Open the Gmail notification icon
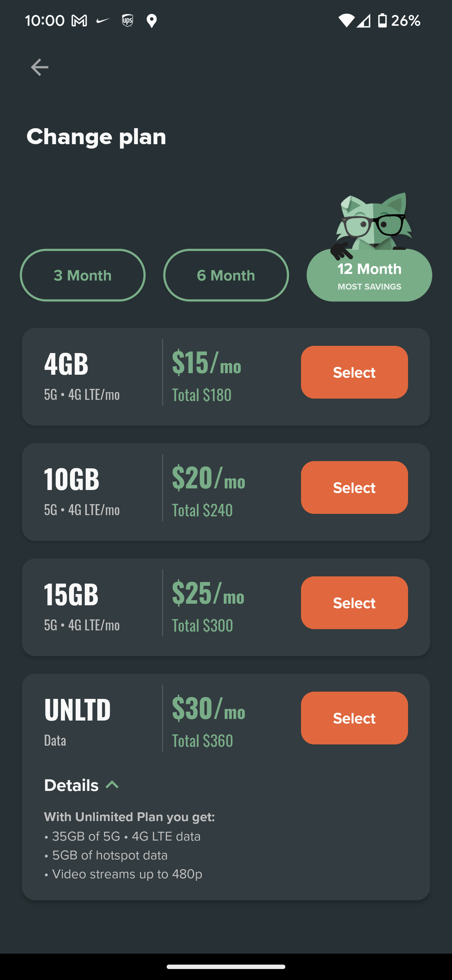452x980 pixels. (x=79, y=20)
